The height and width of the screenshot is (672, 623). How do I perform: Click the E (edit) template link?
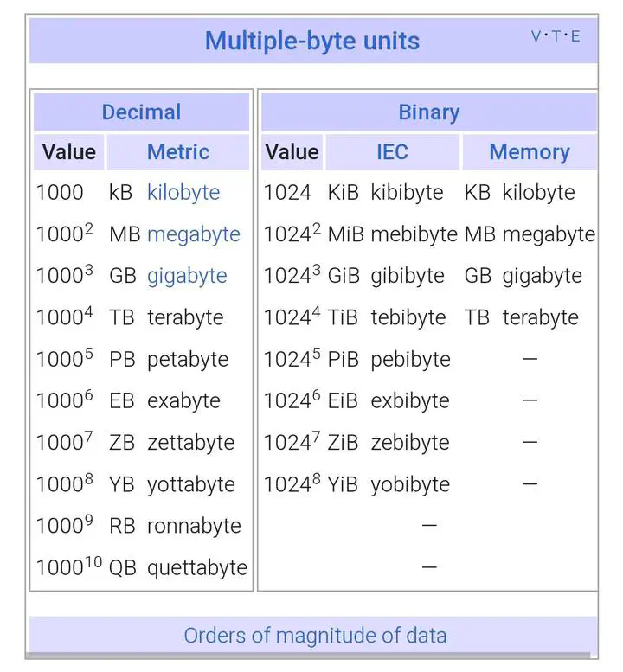575,35
